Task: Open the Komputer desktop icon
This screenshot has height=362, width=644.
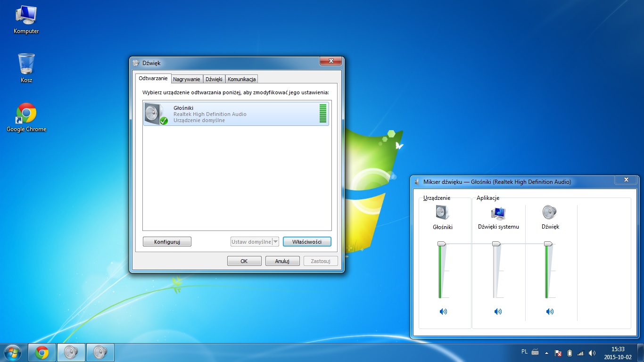Action: 26,20
